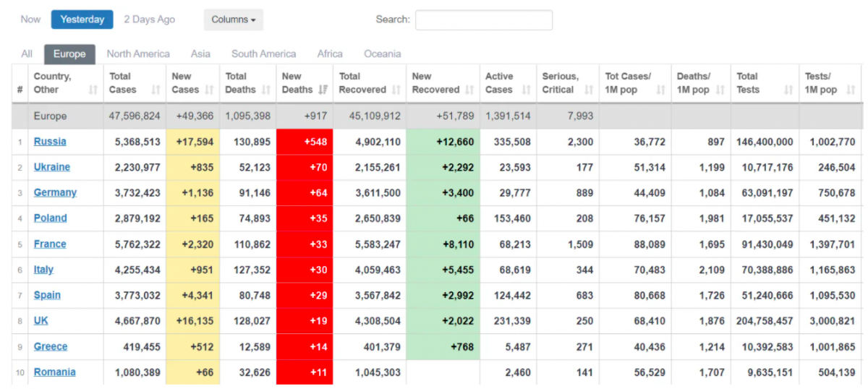The height and width of the screenshot is (389, 868).
Task: Open the Poland country link
Action: click(x=51, y=218)
